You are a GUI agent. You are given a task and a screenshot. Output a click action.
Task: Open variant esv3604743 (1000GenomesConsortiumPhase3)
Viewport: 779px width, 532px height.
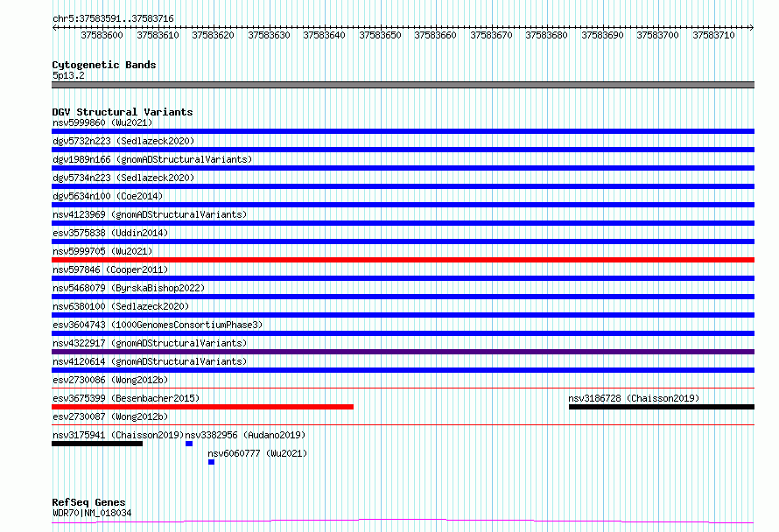[x=158, y=325]
